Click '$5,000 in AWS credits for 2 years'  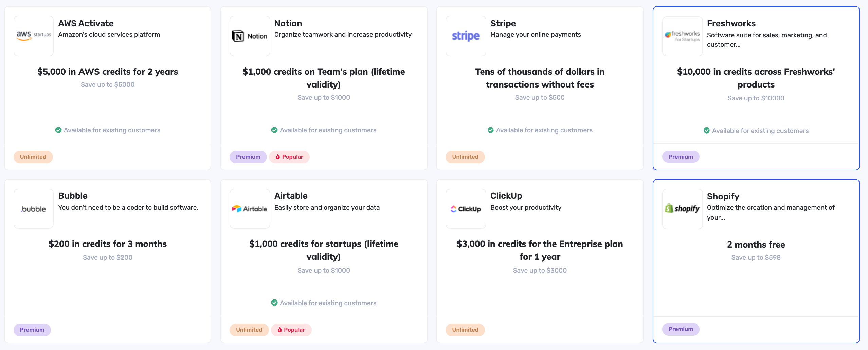[108, 72]
